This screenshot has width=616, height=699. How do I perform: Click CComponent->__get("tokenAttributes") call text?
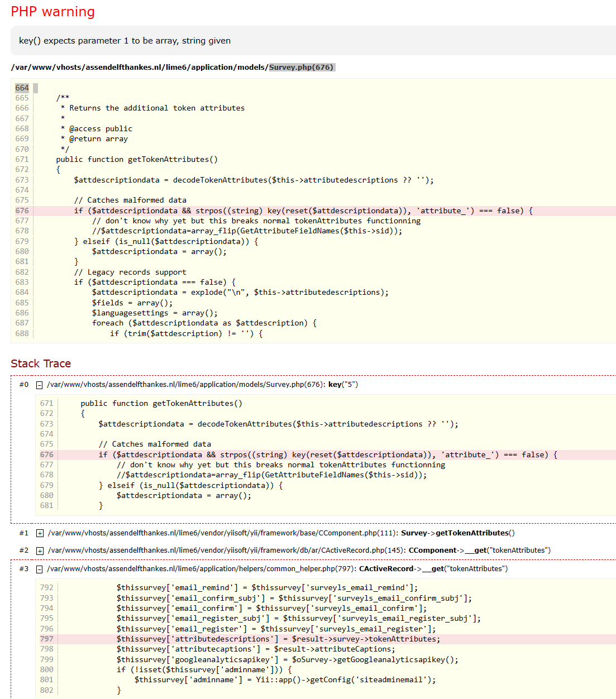pos(479,550)
